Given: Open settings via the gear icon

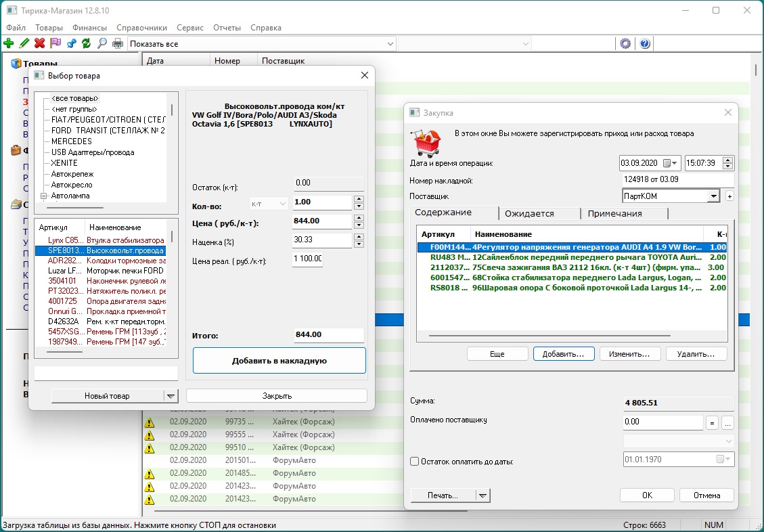Looking at the screenshot, I should [625, 43].
